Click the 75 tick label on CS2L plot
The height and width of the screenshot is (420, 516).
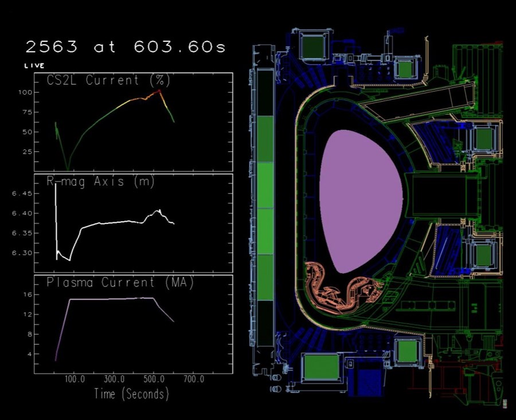[x=28, y=112]
